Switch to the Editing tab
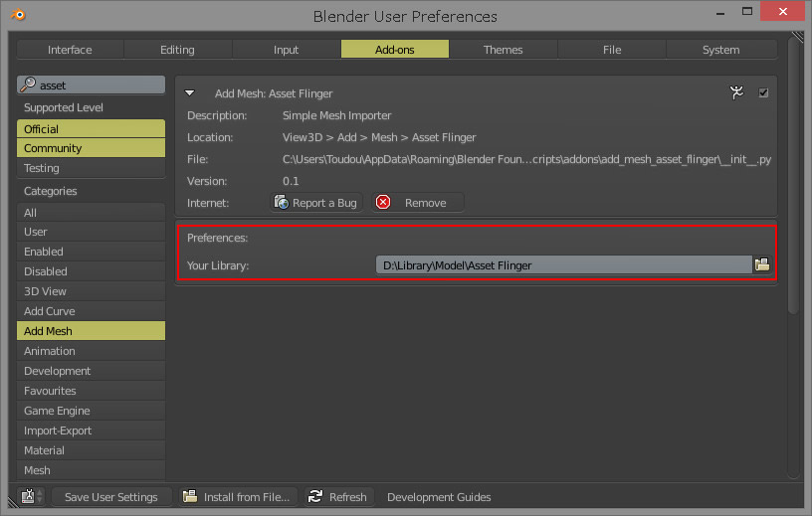The image size is (812, 516). [x=177, y=50]
